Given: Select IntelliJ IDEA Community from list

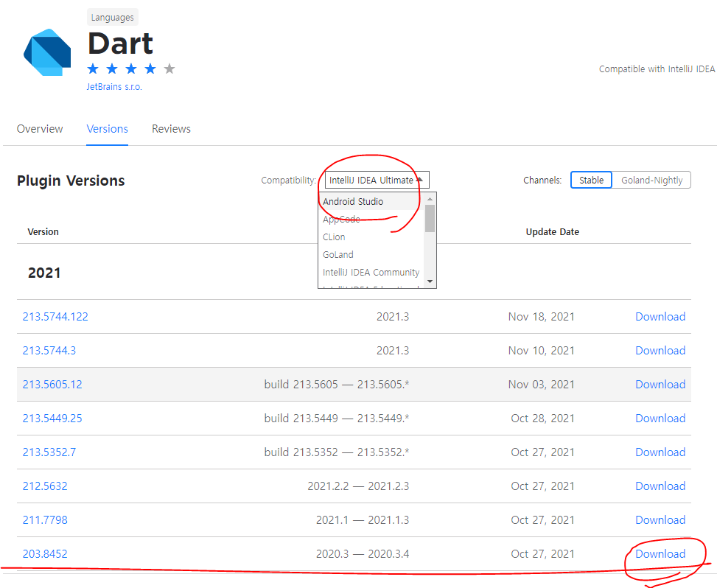Looking at the screenshot, I should tap(371, 272).
